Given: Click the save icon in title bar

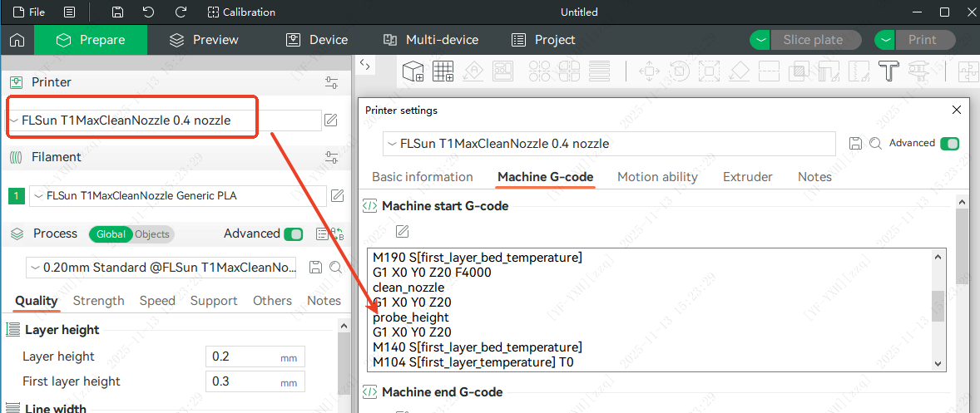Looking at the screenshot, I should pos(117,12).
